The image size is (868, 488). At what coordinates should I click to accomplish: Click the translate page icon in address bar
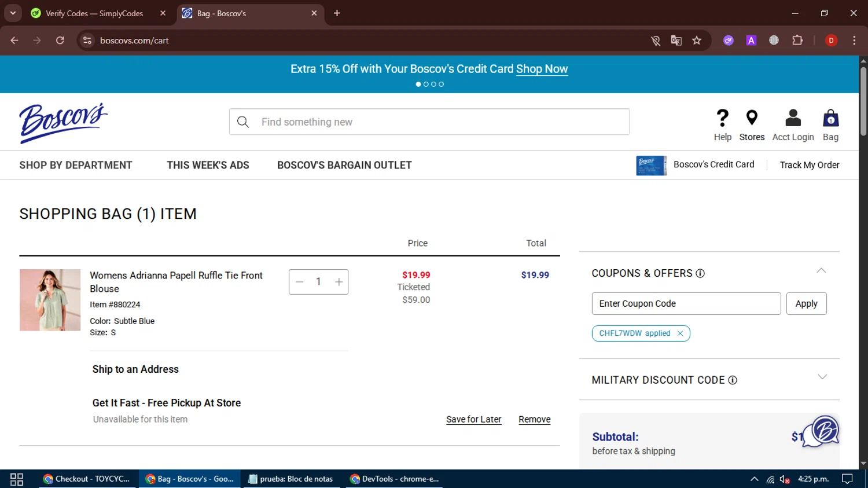tap(676, 41)
